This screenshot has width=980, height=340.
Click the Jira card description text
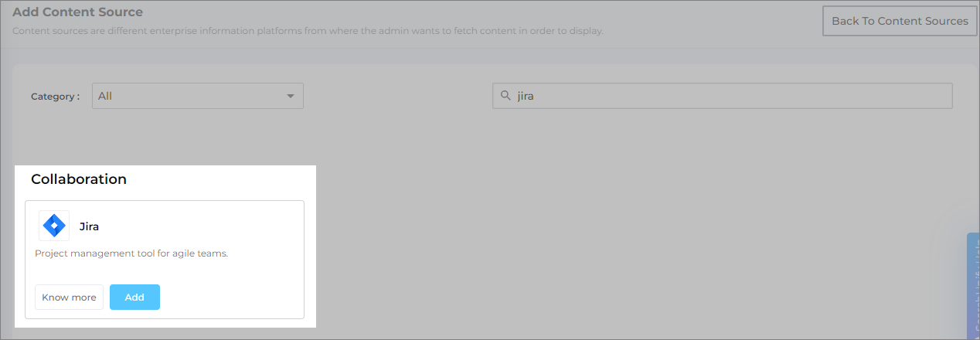(131, 253)
